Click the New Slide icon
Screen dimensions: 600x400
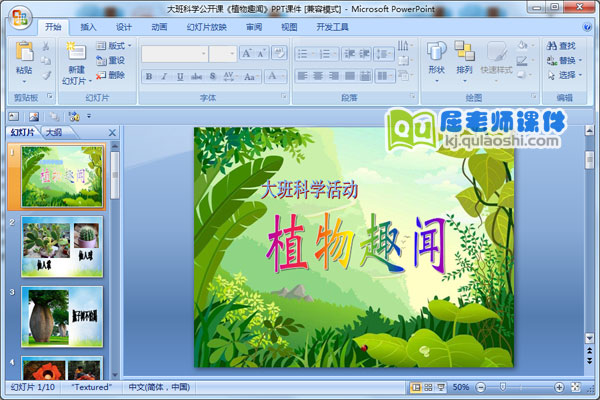77,52
